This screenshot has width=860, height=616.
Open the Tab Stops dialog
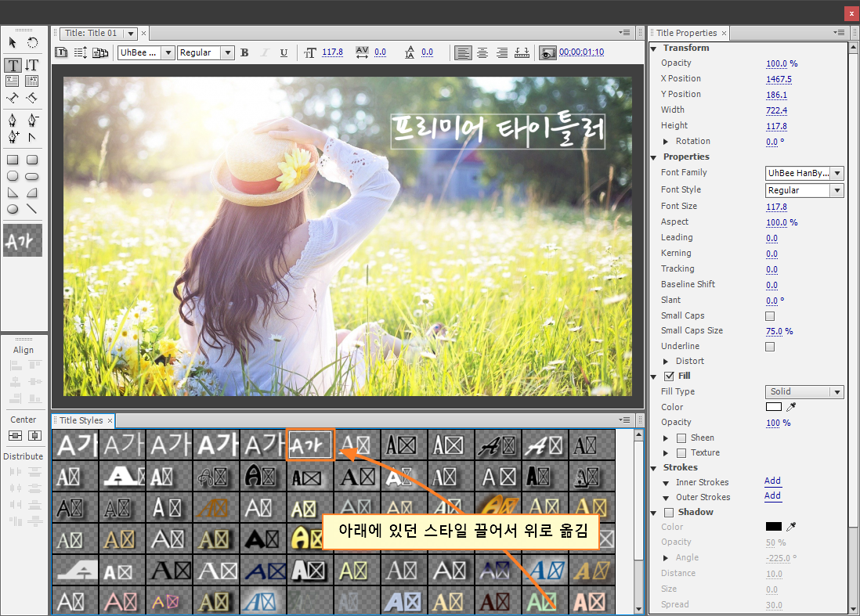tap(522, 52)
